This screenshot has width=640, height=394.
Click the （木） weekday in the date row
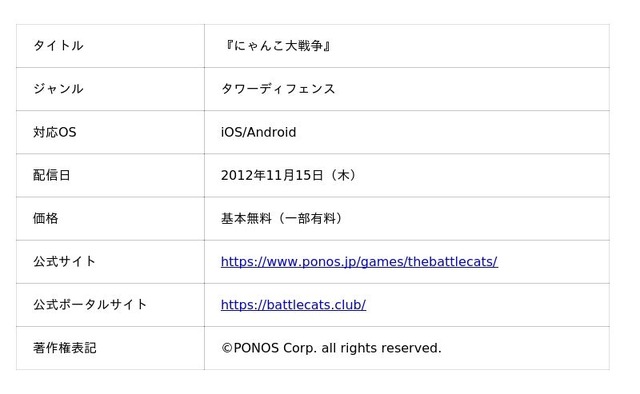click(x=342, y=176)
